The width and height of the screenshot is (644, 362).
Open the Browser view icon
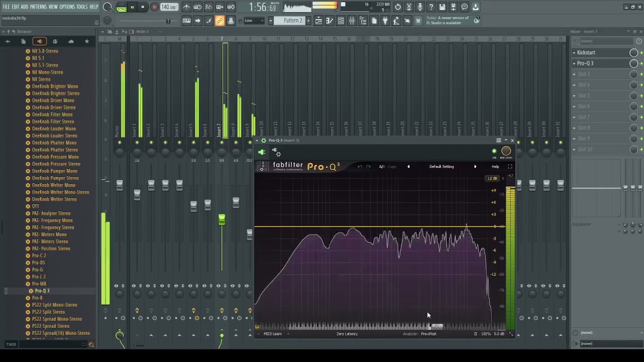point(363,21)
